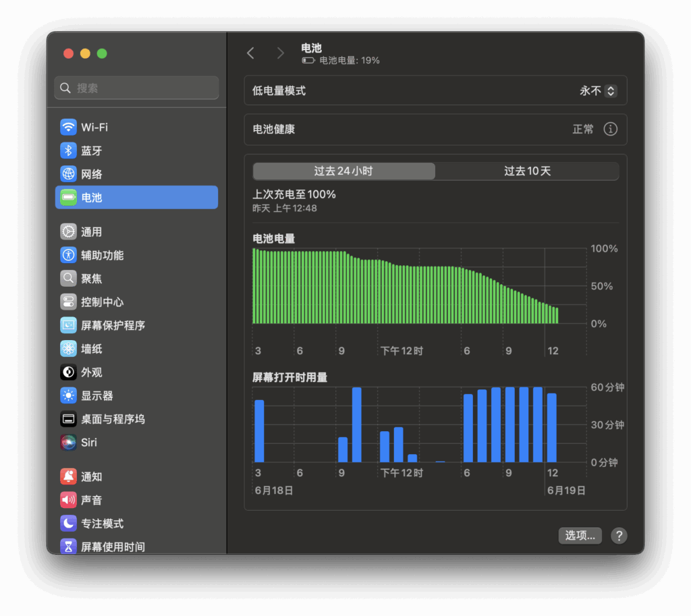Image resolution: width=691 pixels, height=616 pixels.
Task: Click inside the 搜索 search field
Action: [x=137, y=88]
